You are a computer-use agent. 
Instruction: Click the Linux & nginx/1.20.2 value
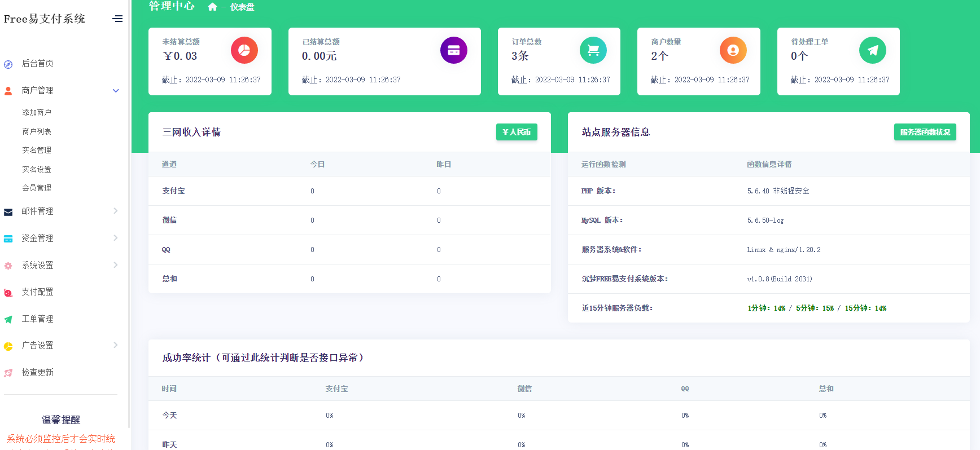pos(784,250)
